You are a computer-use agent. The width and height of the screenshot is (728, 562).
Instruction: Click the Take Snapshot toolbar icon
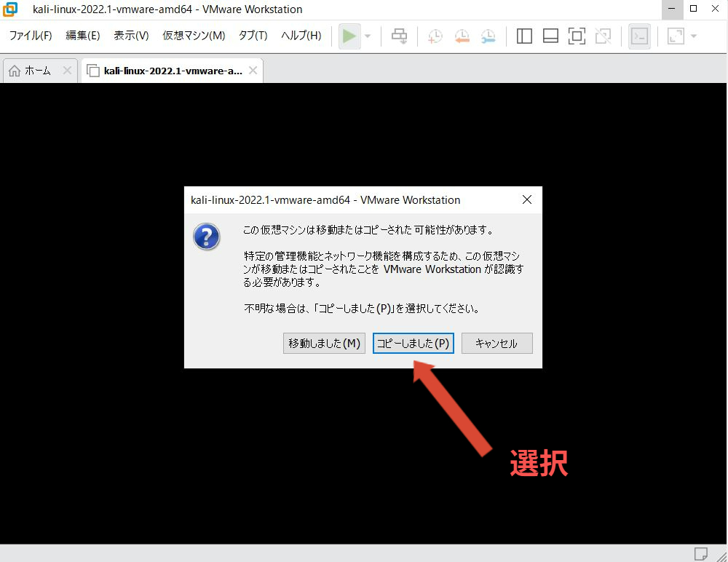click(435, 36)
